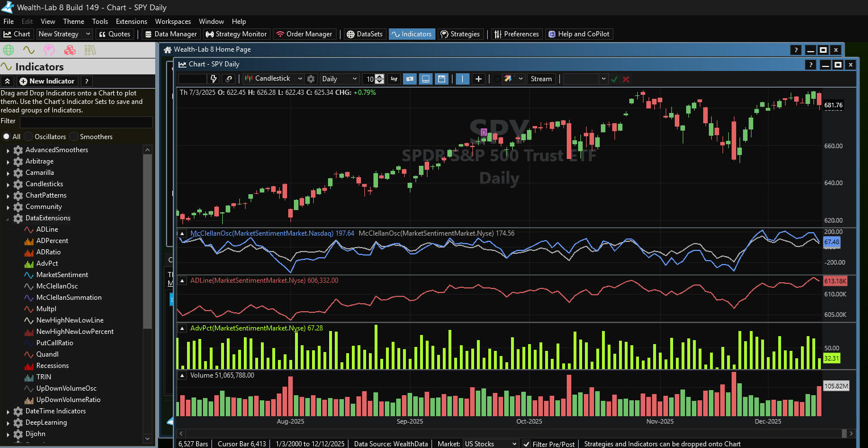Click the red building blocks icon
The image size is (868, 448).
pos(70,51)
